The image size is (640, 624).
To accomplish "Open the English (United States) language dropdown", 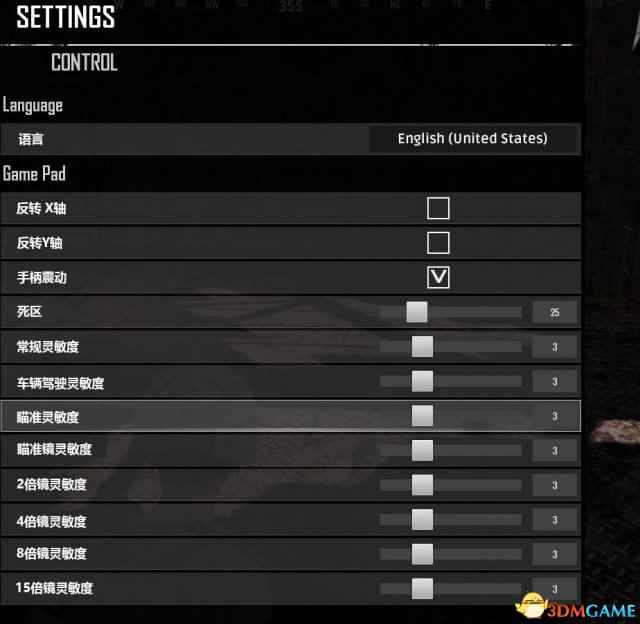I will click(x=474, y=138).
